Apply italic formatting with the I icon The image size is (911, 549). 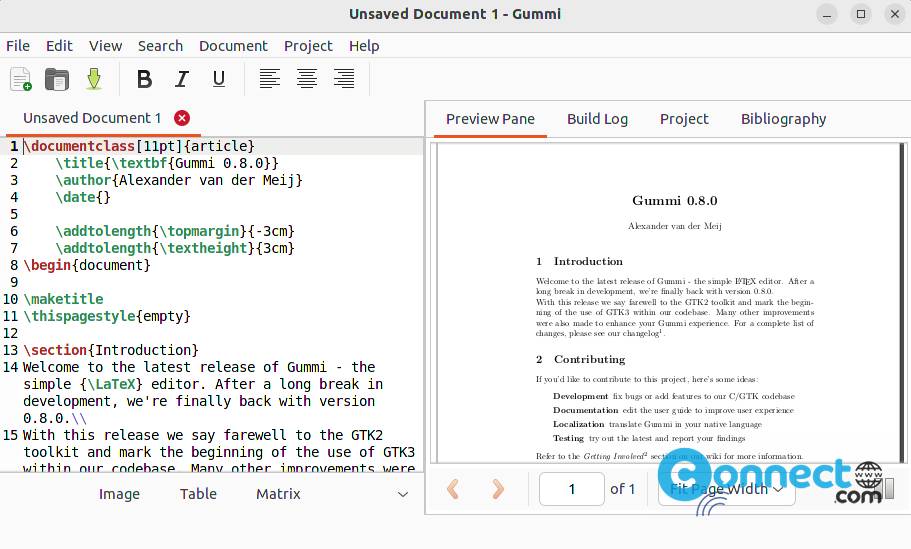(x=182, y=78)
